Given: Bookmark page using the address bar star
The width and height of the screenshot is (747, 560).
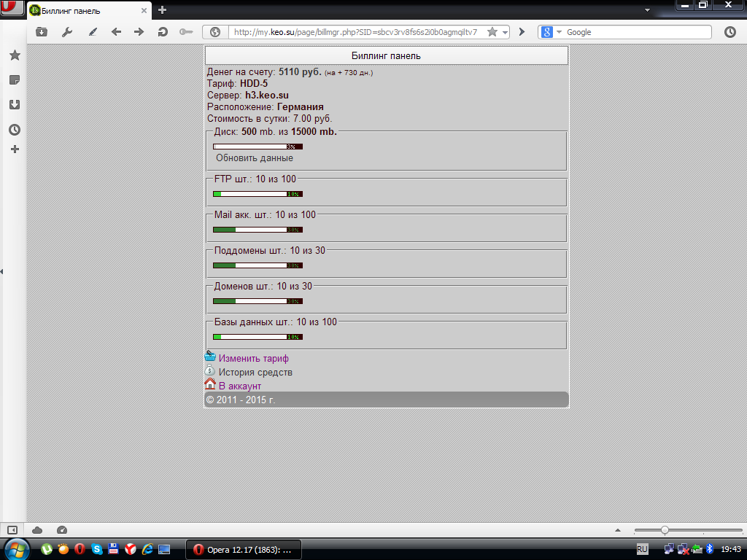Looking at the screenshot, I should pyautogui.click(x=492, y=32).
